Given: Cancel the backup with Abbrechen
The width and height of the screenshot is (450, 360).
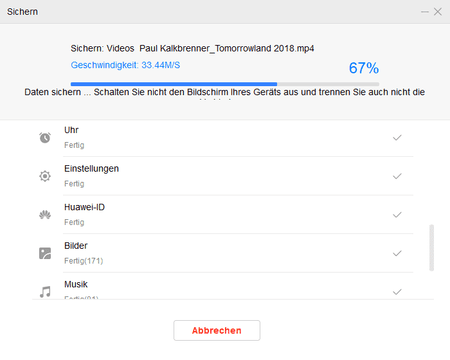Looking at the screenshot, I should click(x=217, y=330).
